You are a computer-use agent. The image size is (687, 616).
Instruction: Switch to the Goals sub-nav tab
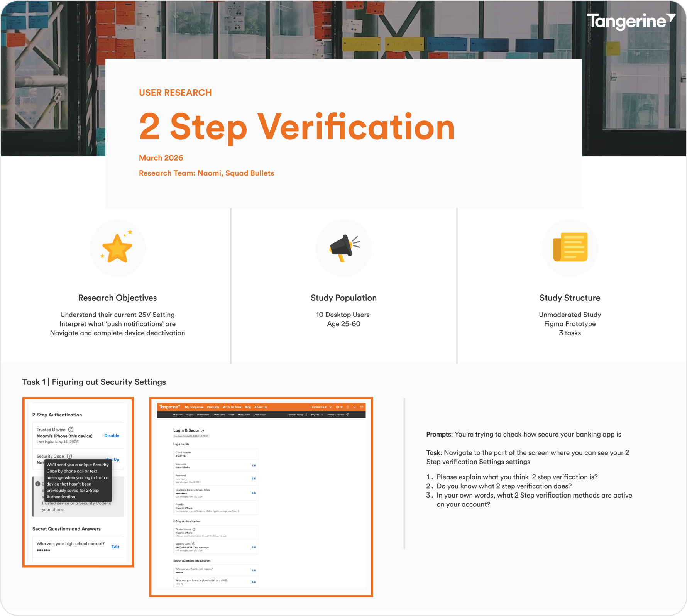pyautogui.click(x=232, y=415)
